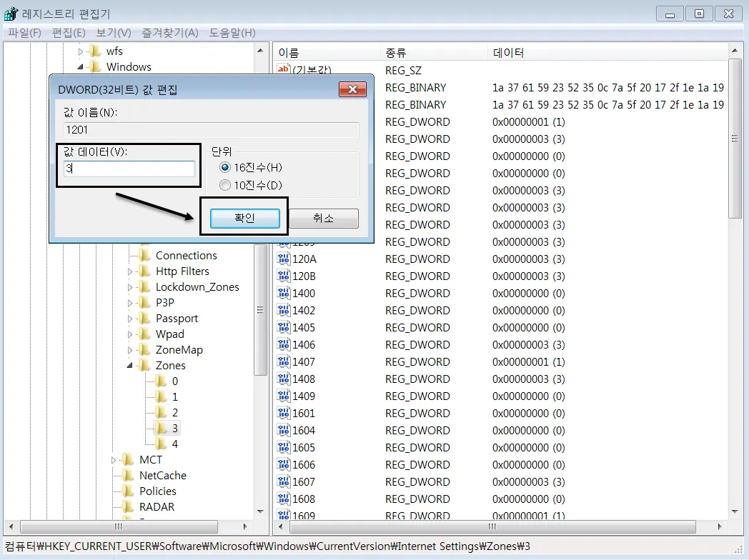
Task: Open the 파일(F) menu
Action: [25, 33]
